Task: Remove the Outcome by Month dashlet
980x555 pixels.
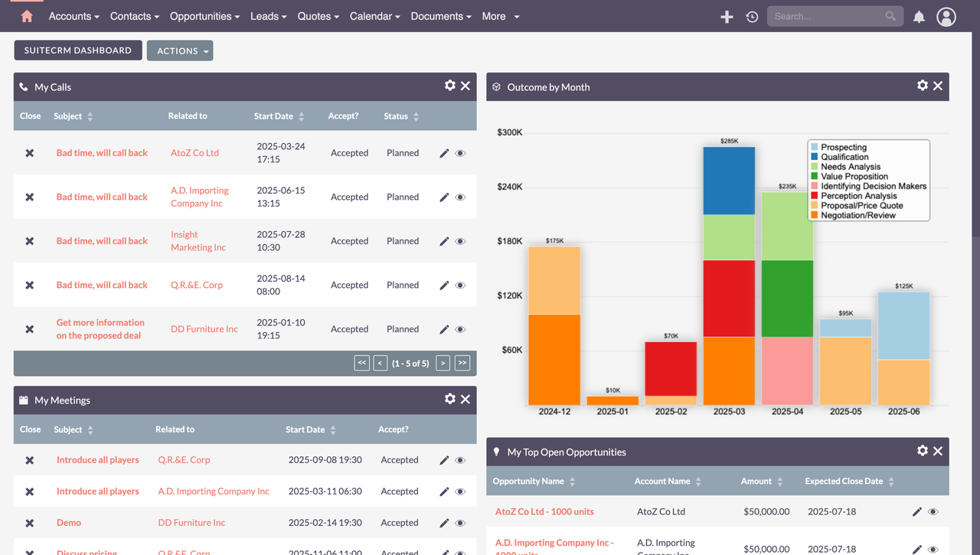Action: point(938,86)
